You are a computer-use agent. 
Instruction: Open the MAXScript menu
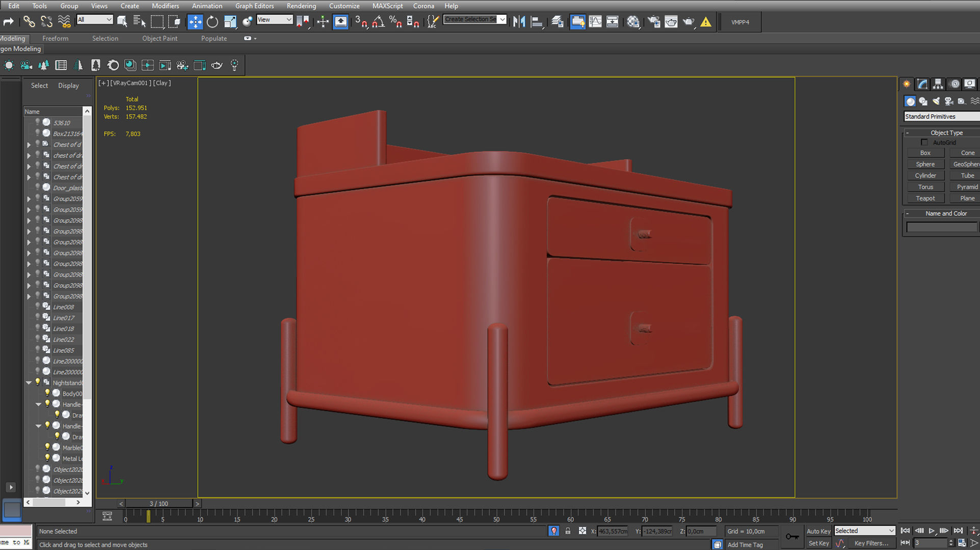click(387, 6)
